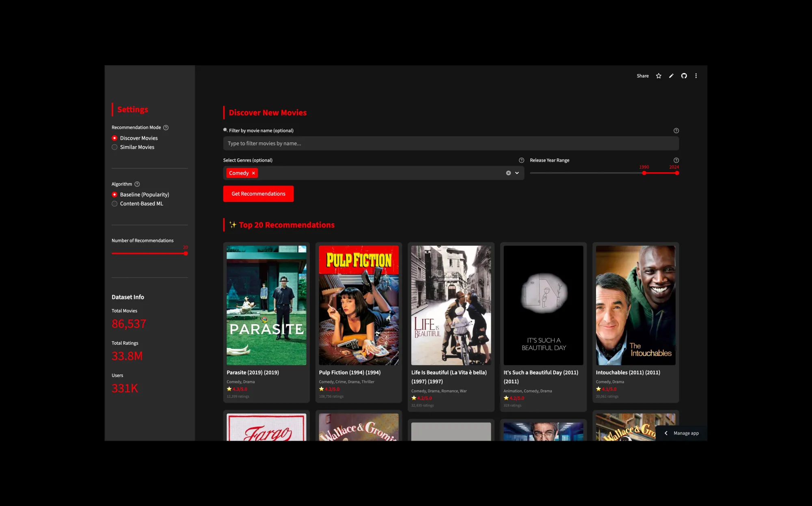Image resolution: width=812 pixels, height=506 pixels.
Task: Click the 'Discover New Movies' heading
Action: coord(268,113)
